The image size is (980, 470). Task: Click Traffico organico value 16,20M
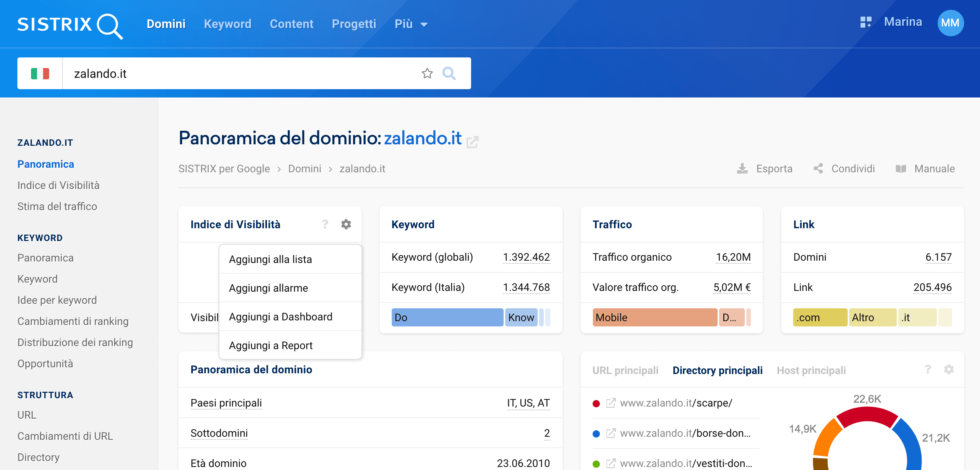pos(733,257)
